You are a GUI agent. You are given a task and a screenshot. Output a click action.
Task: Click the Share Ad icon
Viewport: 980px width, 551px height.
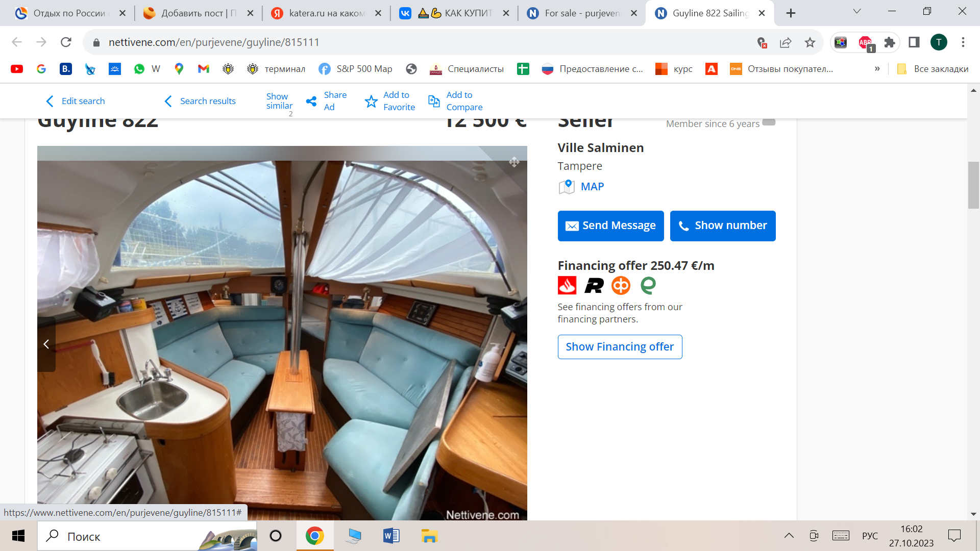311,101
